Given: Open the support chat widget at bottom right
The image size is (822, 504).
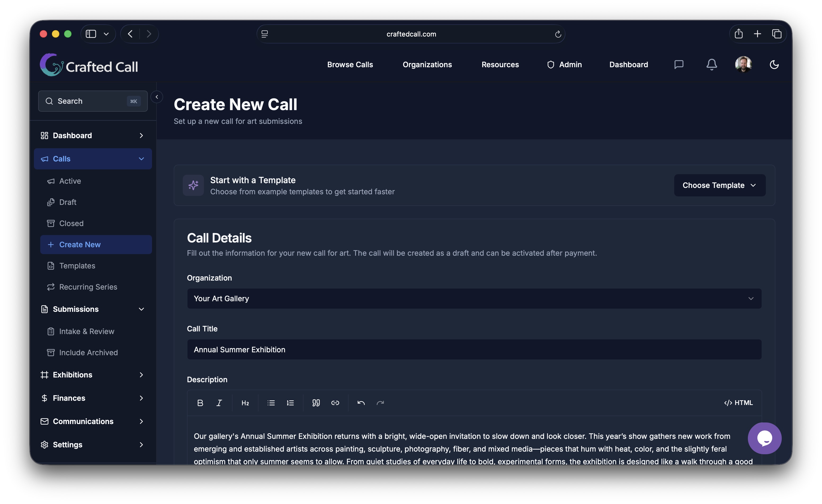Looking at the screenshot, I should pyautogui.click(x=765, y=438).
